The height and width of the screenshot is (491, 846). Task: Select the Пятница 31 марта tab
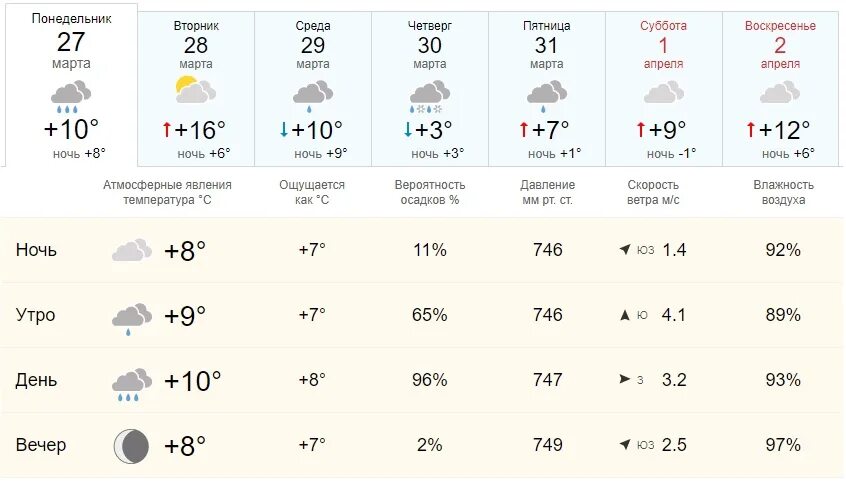tap(547, 89)
